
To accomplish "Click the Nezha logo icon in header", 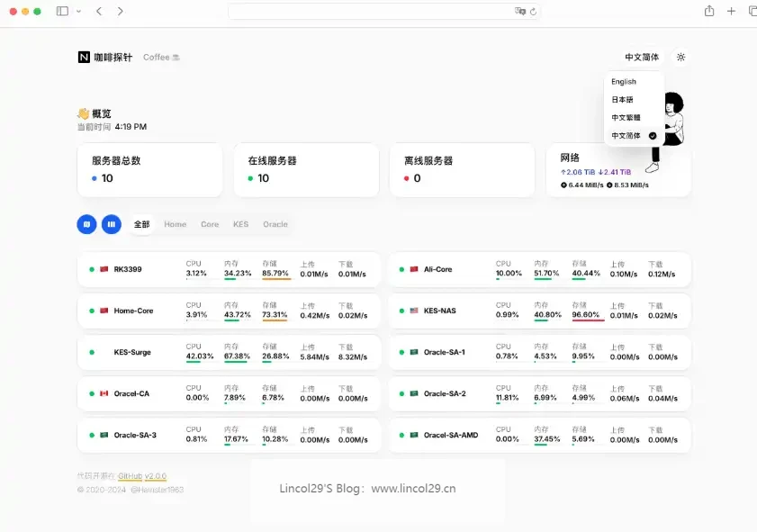I will tap(84, 57).
